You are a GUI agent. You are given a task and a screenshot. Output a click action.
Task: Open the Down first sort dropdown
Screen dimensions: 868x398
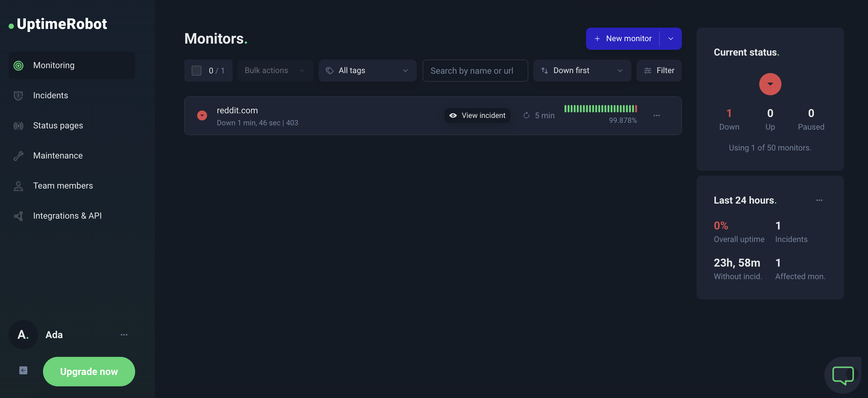pyautogui.click(x=582, y=70)
